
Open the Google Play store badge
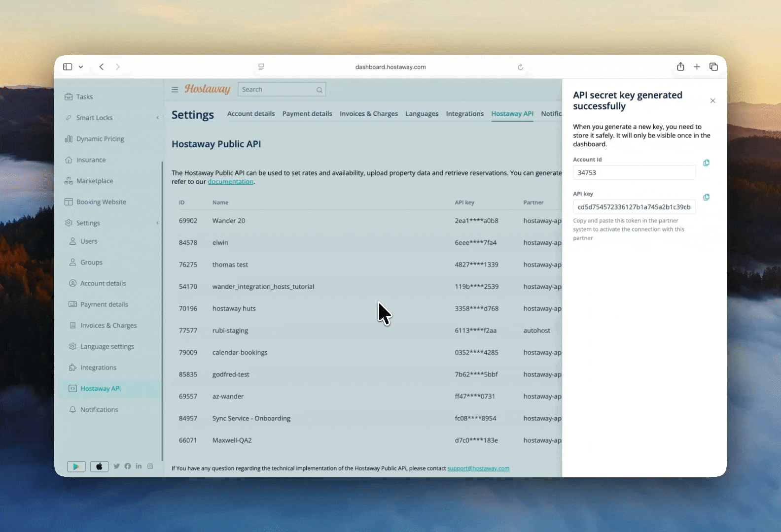(x=76, y=466)
